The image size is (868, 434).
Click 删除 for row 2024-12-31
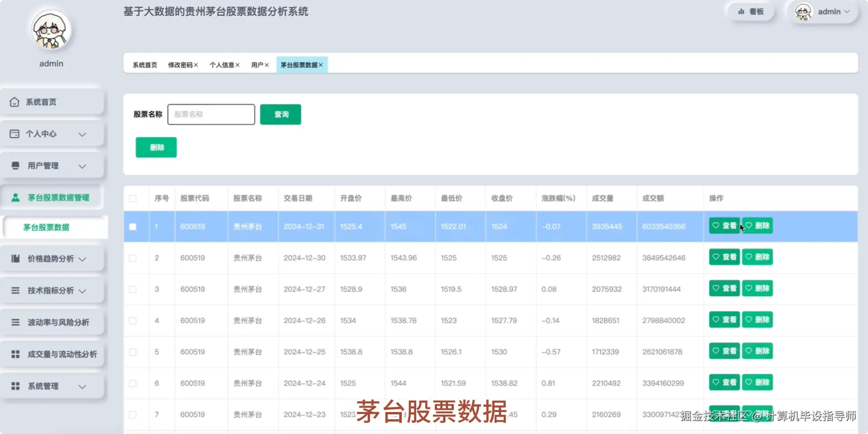[758, 226]
